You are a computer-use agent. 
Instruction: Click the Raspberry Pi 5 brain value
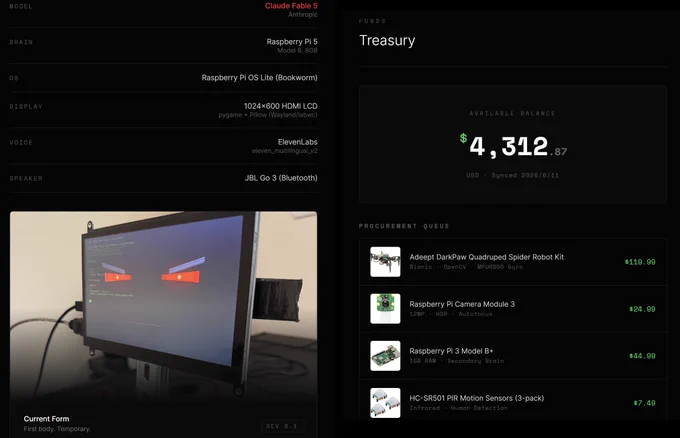[x=292, y=42]
